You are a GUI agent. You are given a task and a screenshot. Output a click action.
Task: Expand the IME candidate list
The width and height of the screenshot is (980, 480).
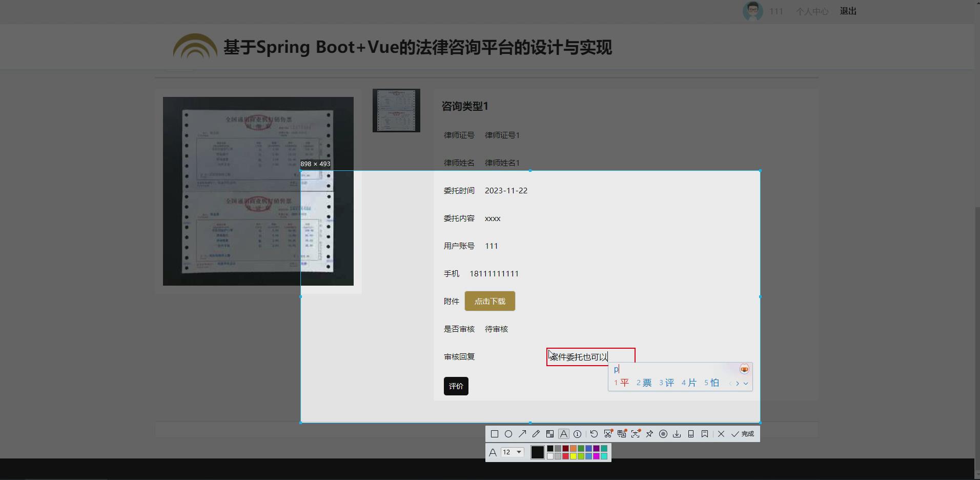point(747,383)
